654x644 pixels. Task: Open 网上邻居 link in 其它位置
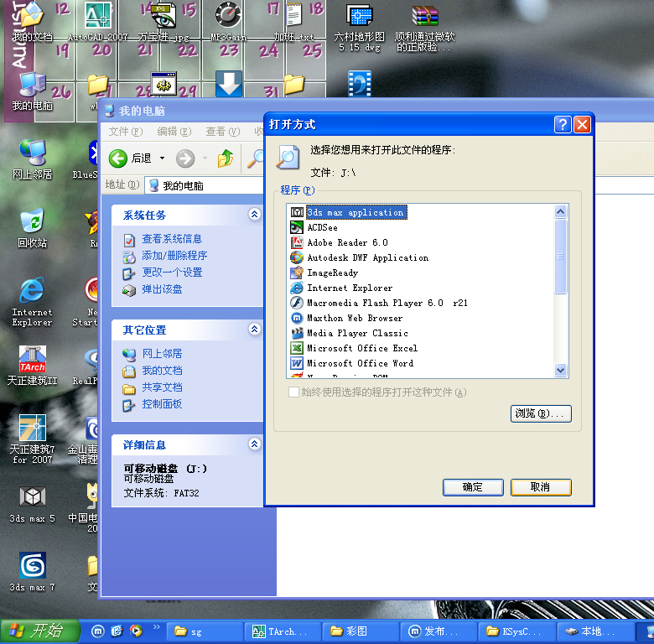click(162, 354)
